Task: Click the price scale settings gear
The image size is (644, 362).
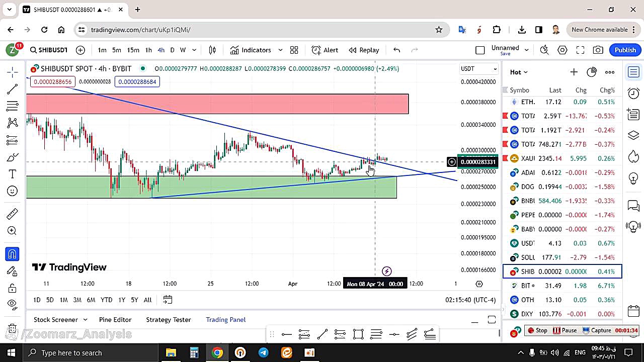Action: (x=479, y=284)
